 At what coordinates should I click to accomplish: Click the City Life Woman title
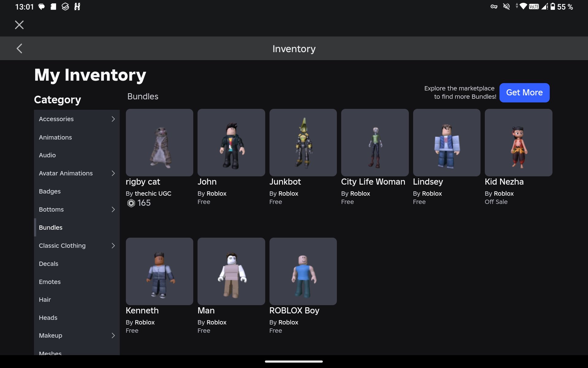[373, 182]
